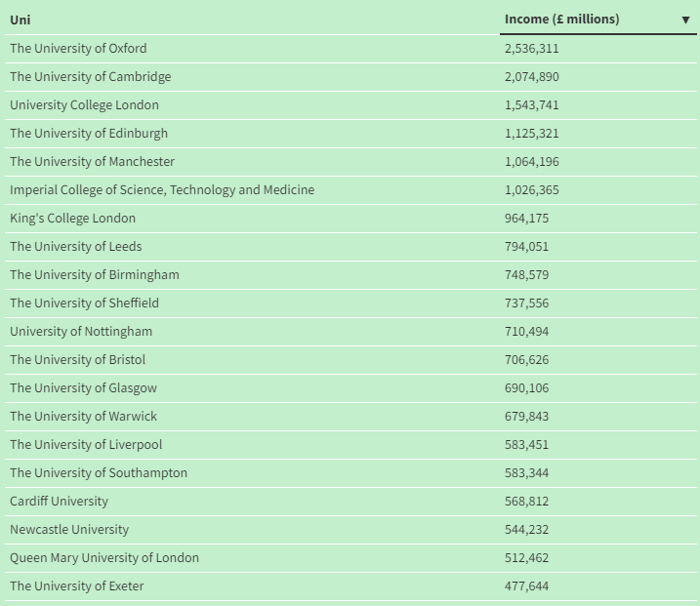Click Queen Mary University of London name
700x606 pixels.
(x=104, y=558)
